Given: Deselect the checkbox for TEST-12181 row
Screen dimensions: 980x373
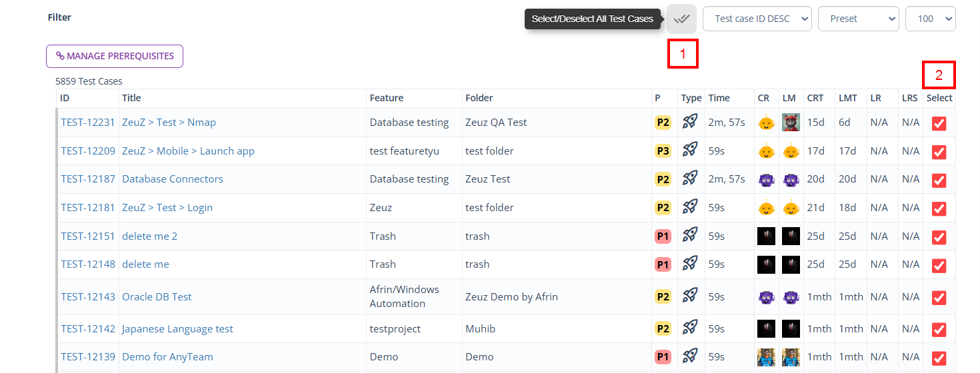Looking at the screenshot, I should coord(939,208).
